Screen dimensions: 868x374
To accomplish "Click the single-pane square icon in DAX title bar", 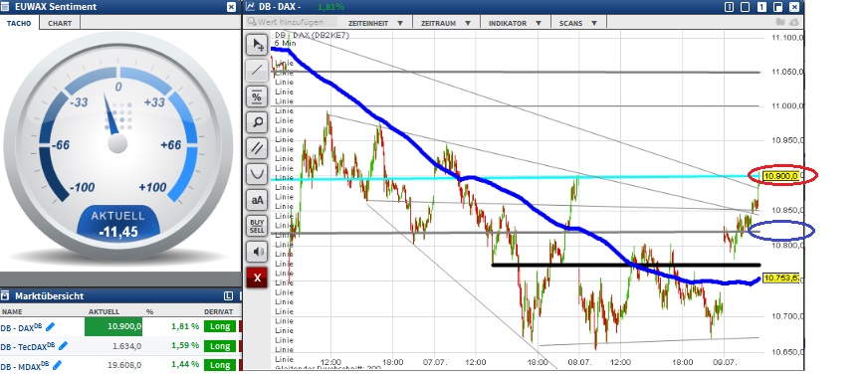I will coord(746,7).
